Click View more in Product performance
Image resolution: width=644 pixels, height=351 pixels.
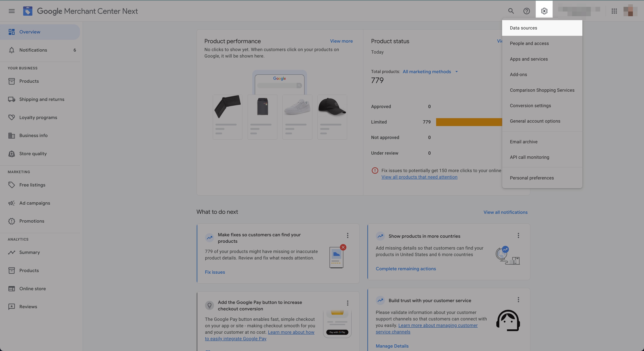coord(341,41)
